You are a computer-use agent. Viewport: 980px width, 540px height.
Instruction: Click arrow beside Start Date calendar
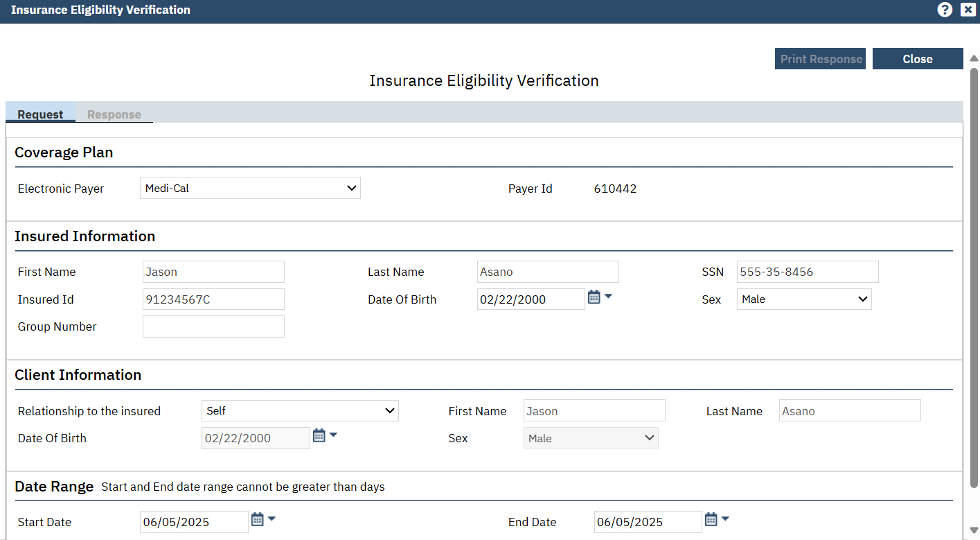click(x=271, y=519)
